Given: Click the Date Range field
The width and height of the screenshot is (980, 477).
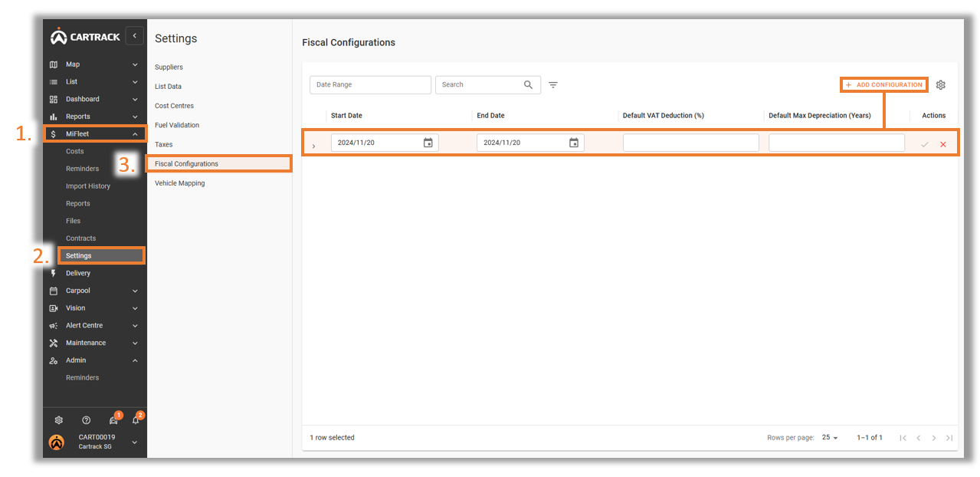Looking at the screenshot, I should point(370,85).
